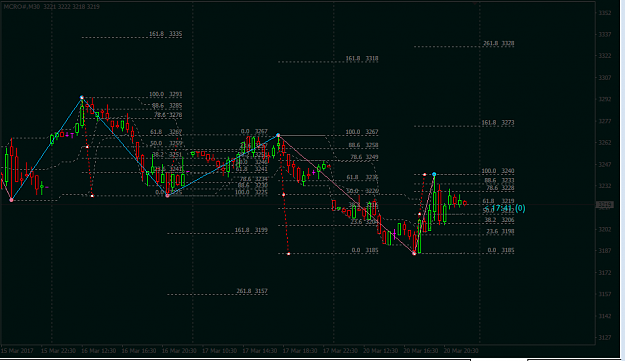Click the '88.6 3233' retracement label
Image resolution: width=625 pixels, height=361 pixels.
[499, 180]
